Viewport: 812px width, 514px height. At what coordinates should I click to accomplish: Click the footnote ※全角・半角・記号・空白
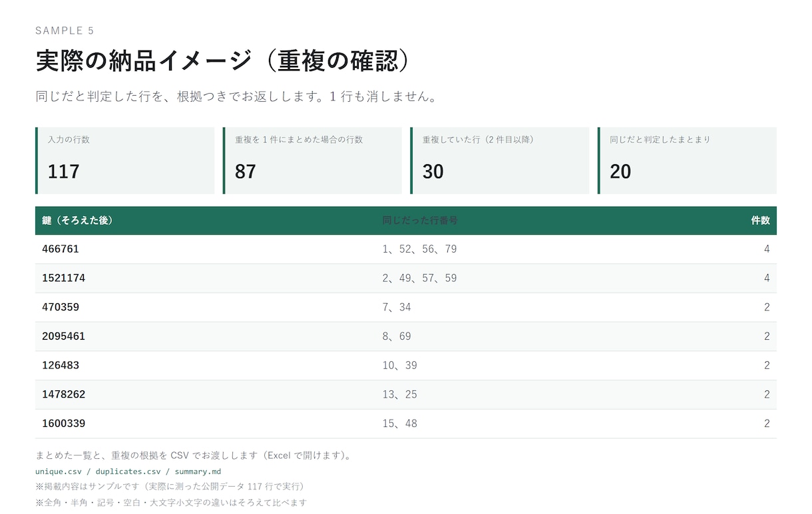tap(171, 503)
